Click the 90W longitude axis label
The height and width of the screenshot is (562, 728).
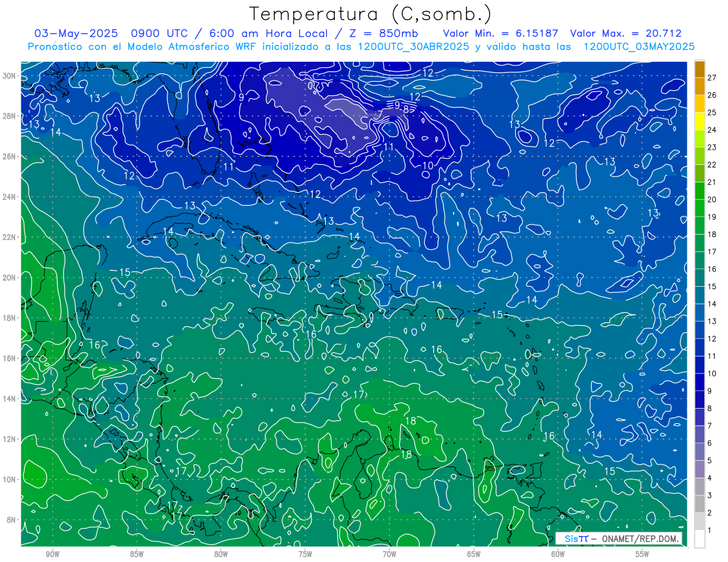(53, 554)
